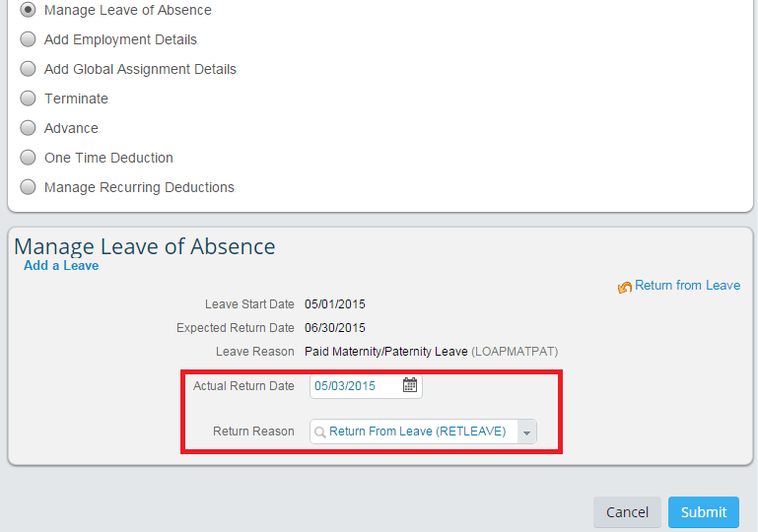Open the Add a Leave link
Viewport: 758px width, 532px height.
click(61, 265)
